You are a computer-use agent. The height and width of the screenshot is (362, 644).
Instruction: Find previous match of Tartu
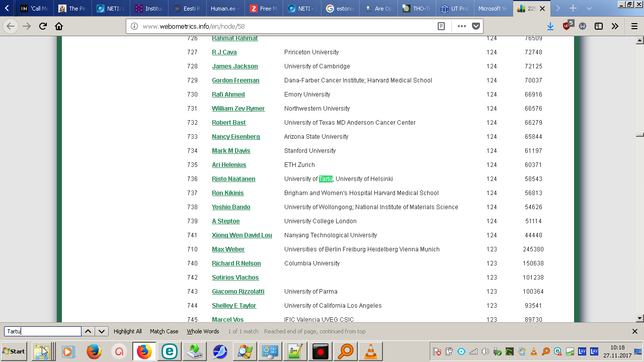[88, 331]
